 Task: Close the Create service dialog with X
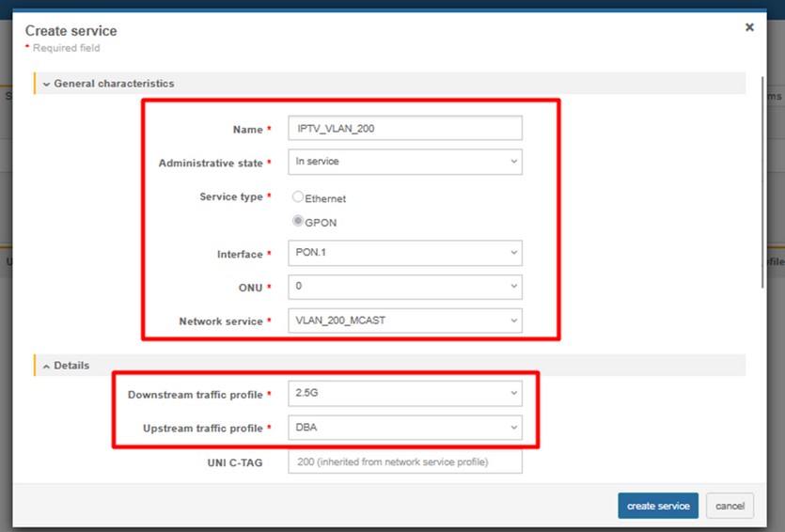(749, 27)
